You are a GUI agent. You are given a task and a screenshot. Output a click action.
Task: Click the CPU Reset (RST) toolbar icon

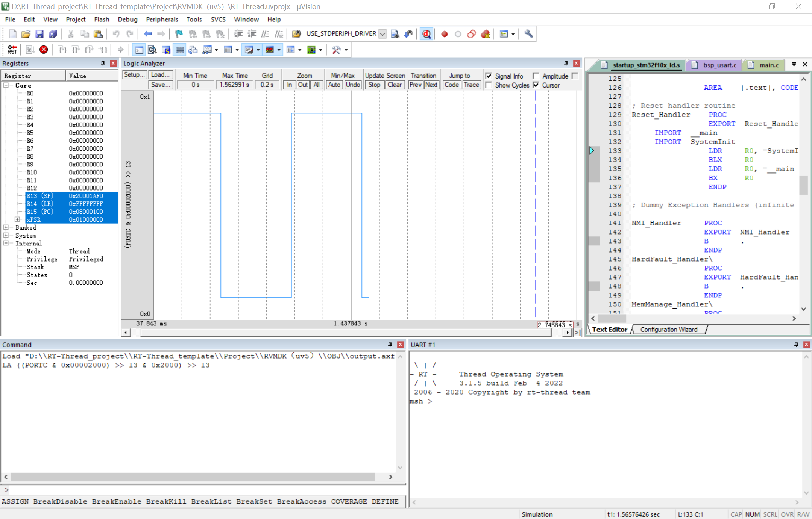[x=12, y=50]
